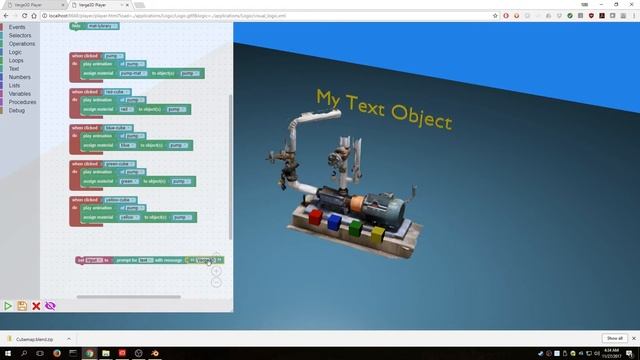Screen dimensions: 640x360
Task: Open the Chrome three-dot menu
Action: pos(634,16)
